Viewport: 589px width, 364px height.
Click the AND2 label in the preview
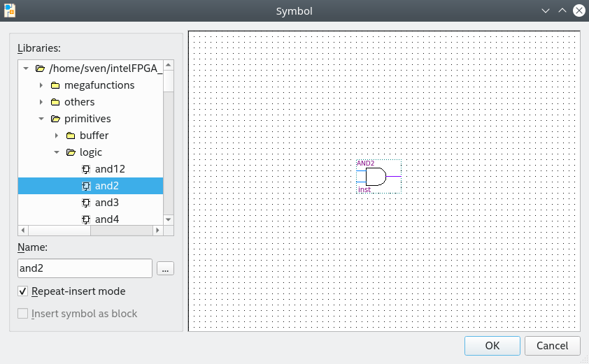(365, 163)
